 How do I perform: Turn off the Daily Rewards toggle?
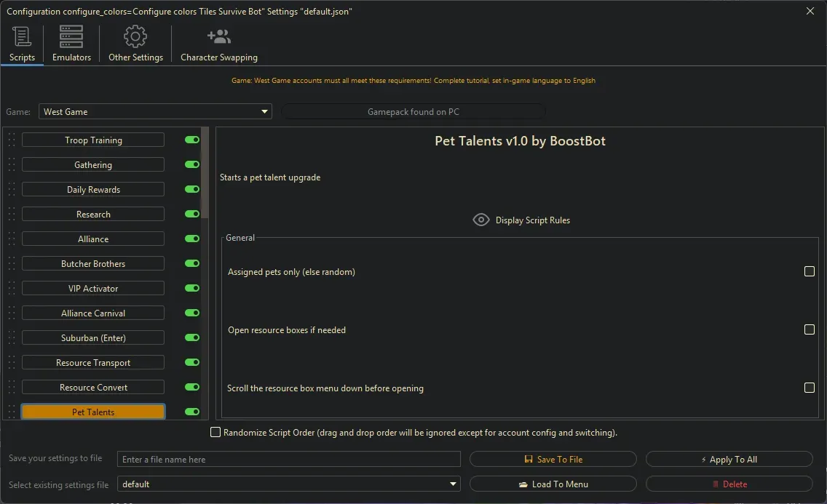pos(192,190)
